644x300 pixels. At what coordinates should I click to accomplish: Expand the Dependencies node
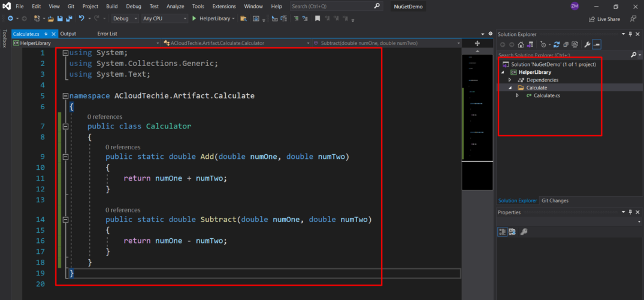coord(510,80)
